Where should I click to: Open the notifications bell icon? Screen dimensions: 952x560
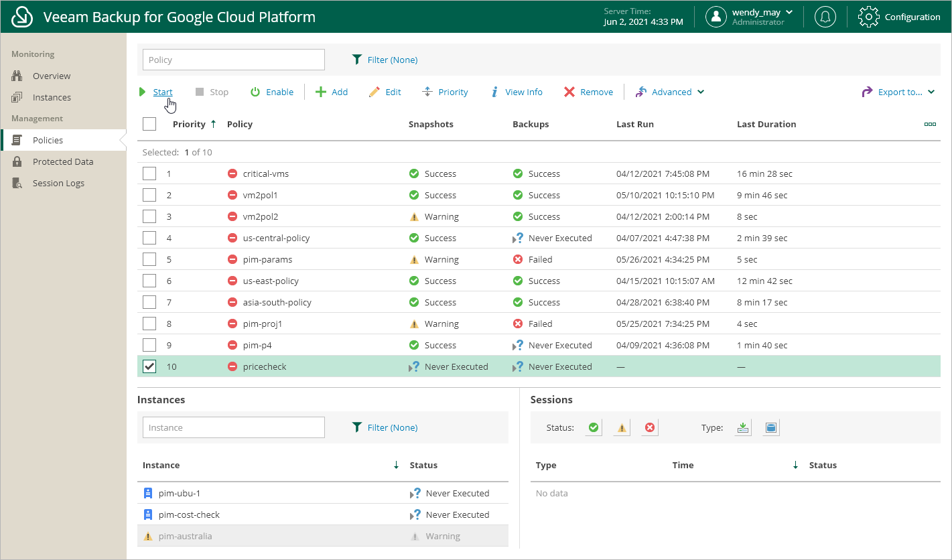(x=825, y=17)
